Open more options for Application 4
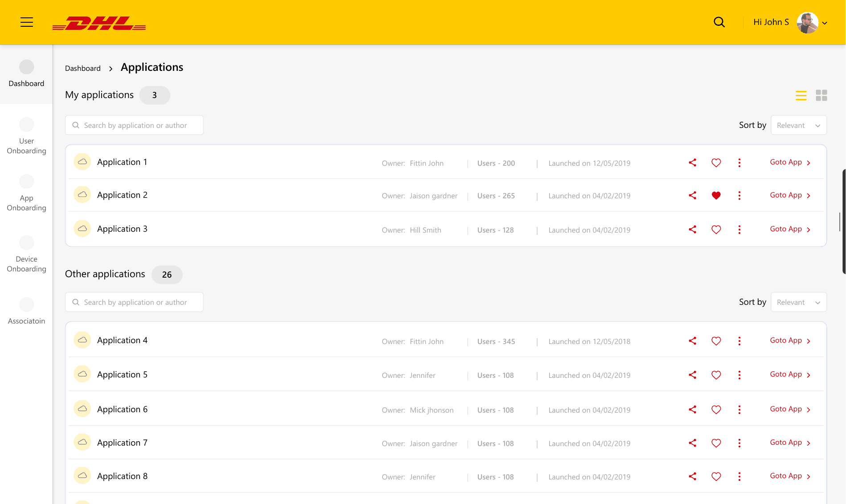This screenshot has width=846, height=504. [739, 341]
